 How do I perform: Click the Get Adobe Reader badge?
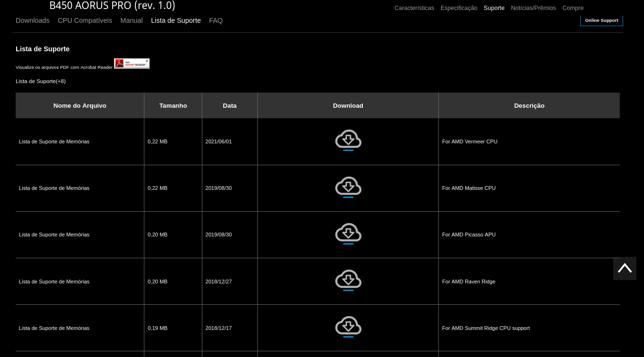pyautogui.click(x=132, y=64)
